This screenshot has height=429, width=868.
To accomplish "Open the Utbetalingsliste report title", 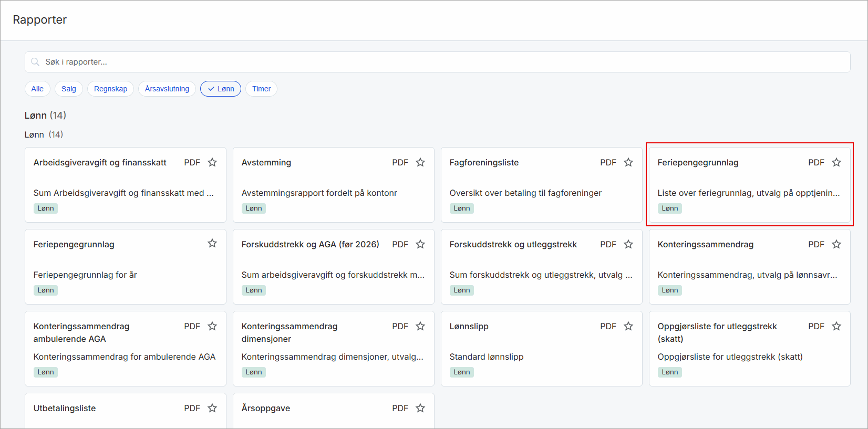I will click(65, 409).
